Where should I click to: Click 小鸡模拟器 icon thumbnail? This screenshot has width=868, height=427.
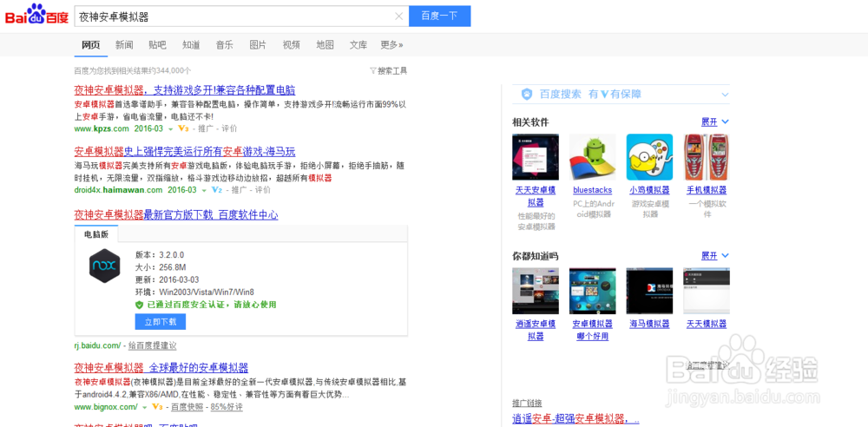click(x=649, y=157)
